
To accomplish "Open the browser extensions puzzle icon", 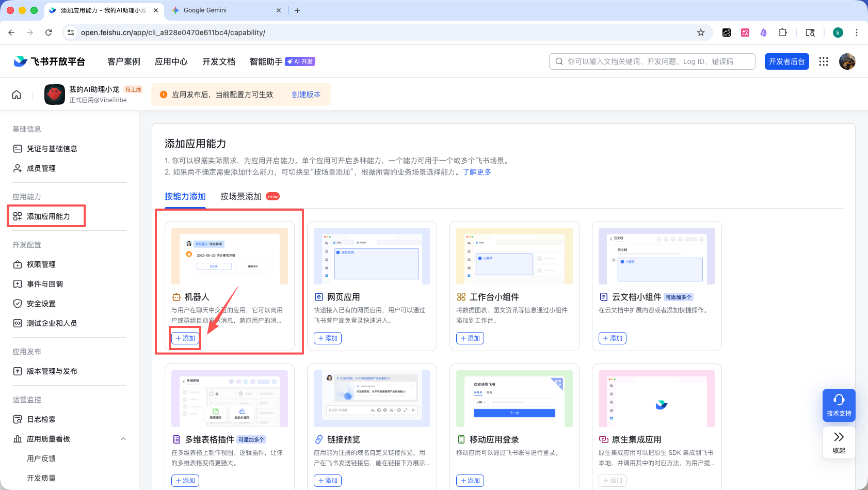I will (782, 33).
